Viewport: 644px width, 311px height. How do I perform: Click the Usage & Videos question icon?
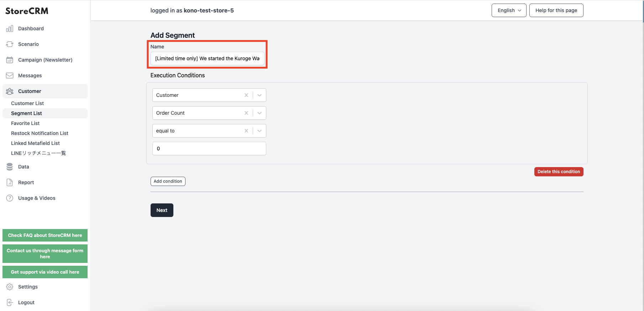[x=10, y=198]
